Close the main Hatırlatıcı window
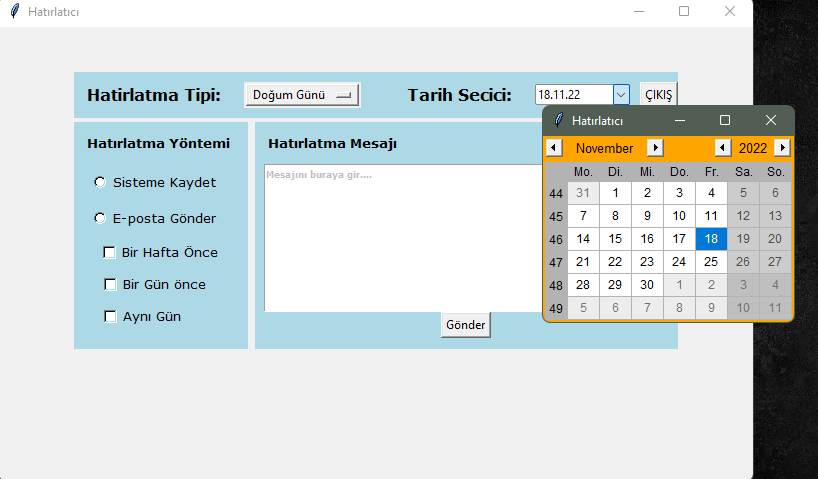 tap(730, 11)
